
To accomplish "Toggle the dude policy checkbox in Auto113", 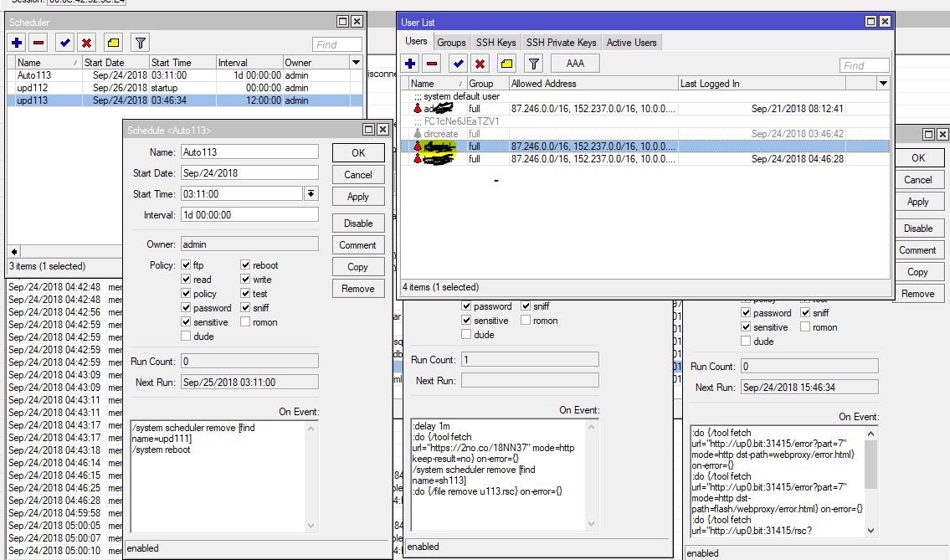I will (186, 337).
